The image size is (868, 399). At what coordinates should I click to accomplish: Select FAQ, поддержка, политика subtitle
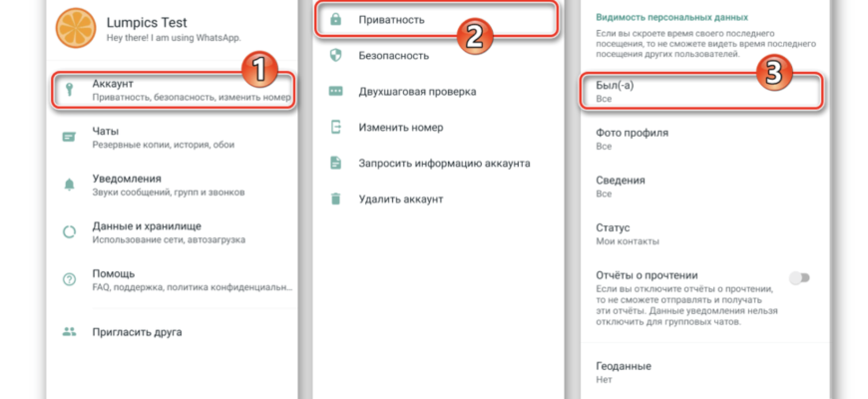[x=193, y=287]
